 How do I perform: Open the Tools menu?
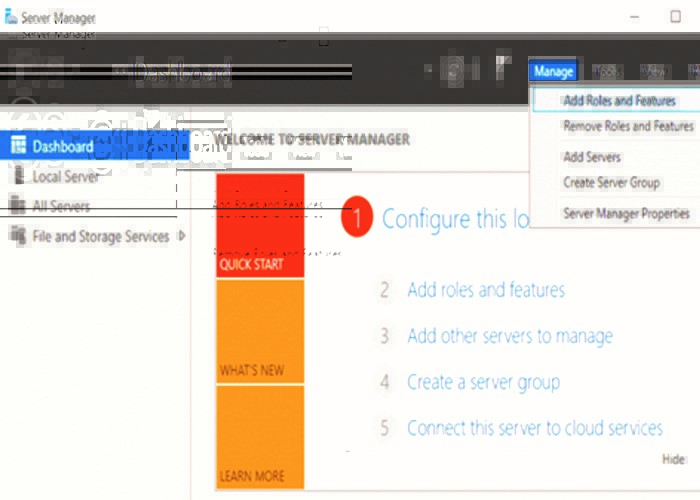pyautogui.click(x=606, y=71)
